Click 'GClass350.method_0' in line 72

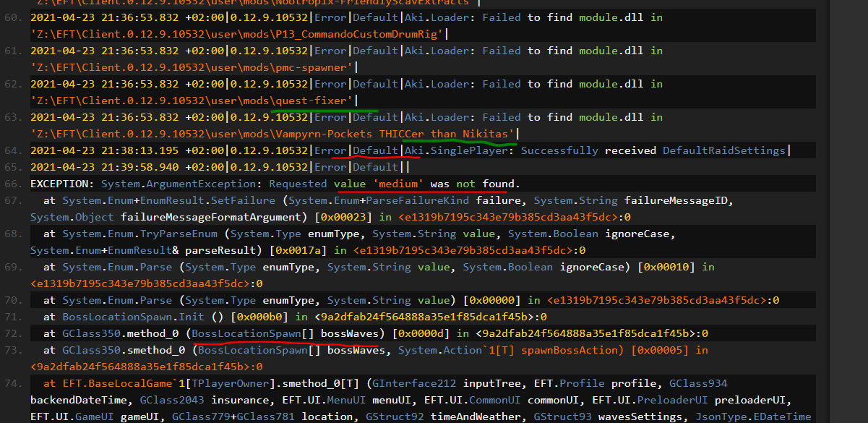tap(120, 333)
